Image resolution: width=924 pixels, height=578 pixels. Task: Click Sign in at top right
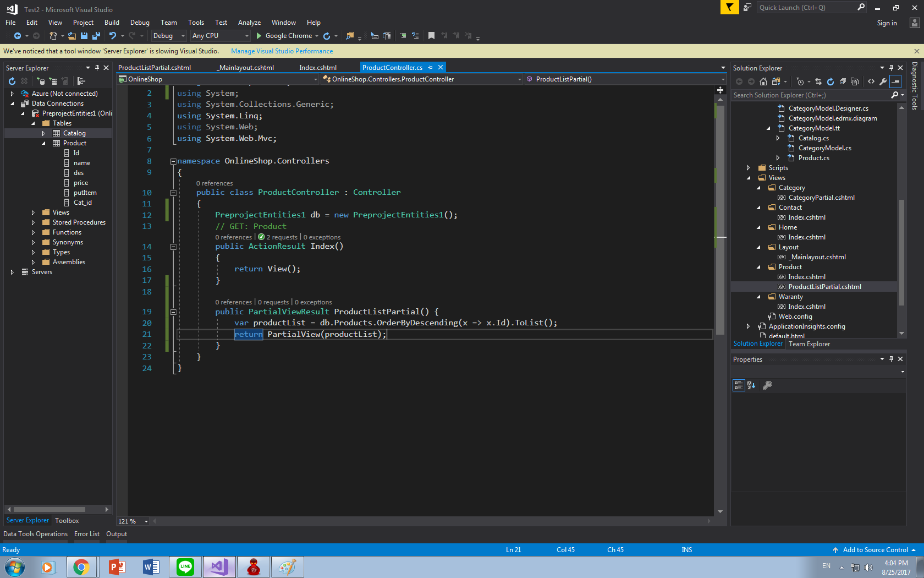click(887, 23)
